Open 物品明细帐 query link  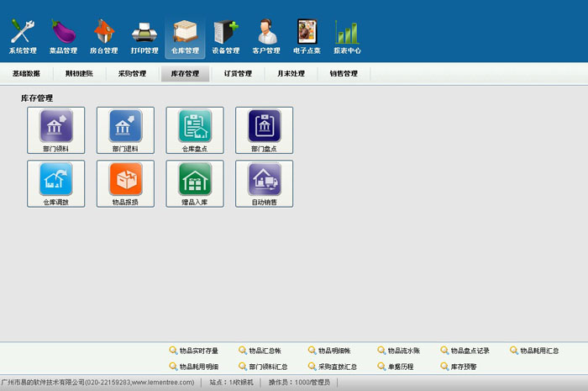[x=329, y=351]
